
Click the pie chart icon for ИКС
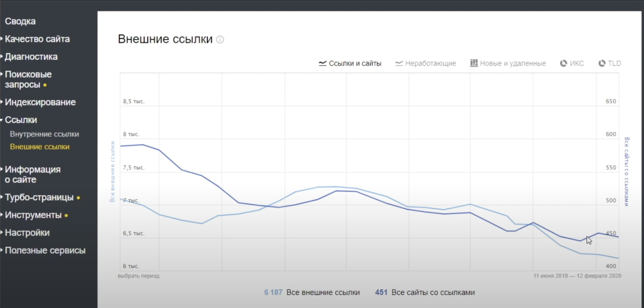tap(563, 63)
